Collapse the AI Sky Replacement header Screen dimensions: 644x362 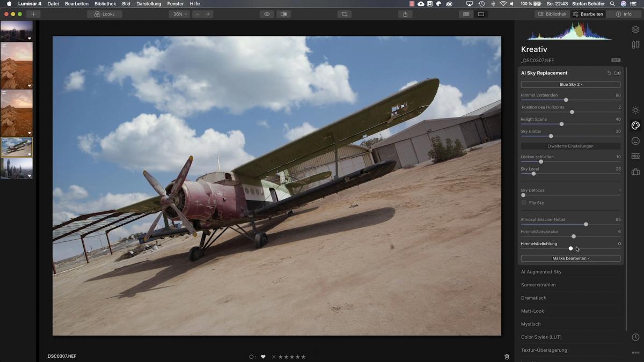point(544,73)
